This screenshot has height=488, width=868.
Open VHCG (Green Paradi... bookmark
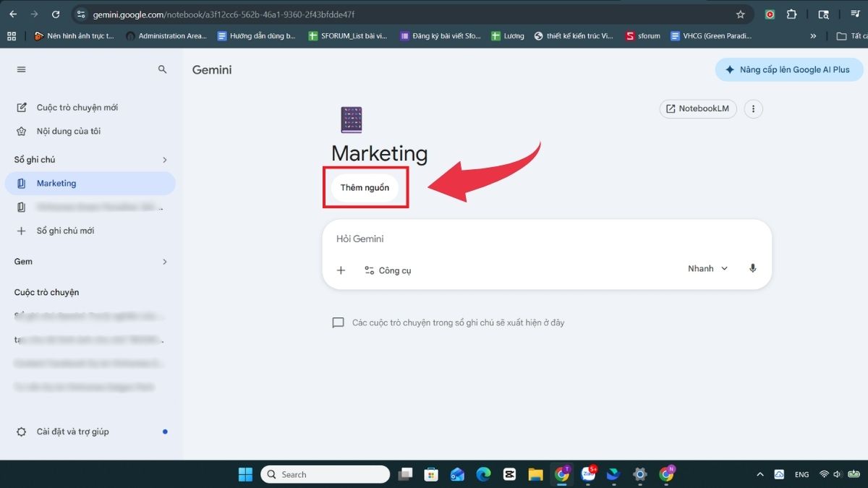pos(711,35)
